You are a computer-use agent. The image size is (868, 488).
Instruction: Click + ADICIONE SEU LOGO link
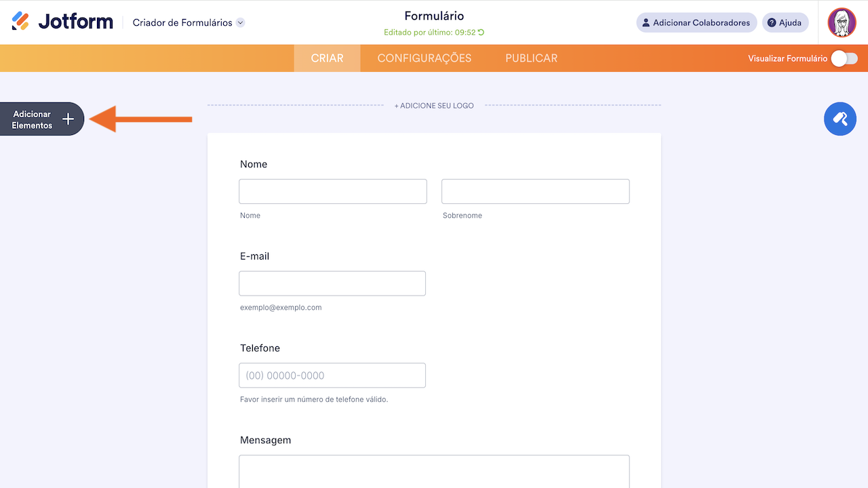pyautogui.click(x=434, y=106)
